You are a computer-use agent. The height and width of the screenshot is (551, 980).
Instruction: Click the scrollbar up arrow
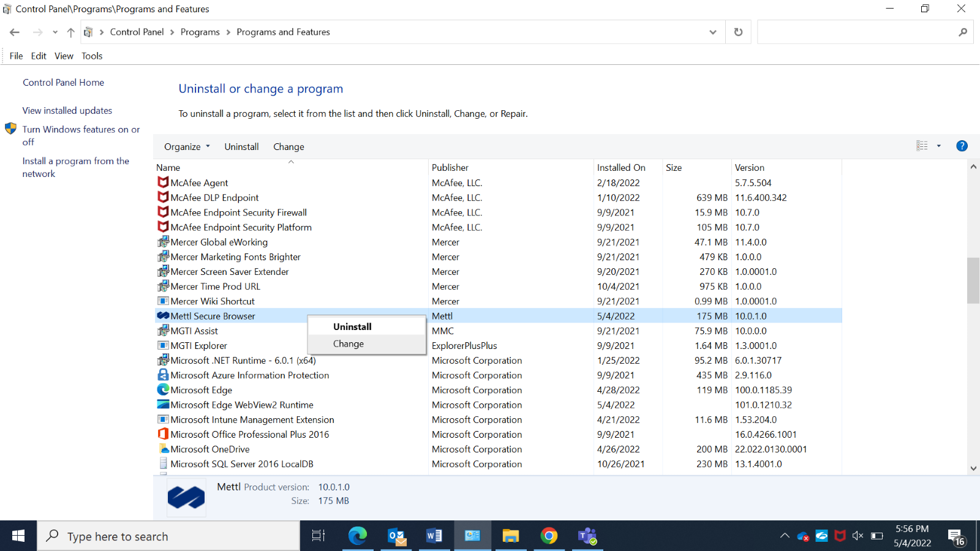(x=973, y=167)
